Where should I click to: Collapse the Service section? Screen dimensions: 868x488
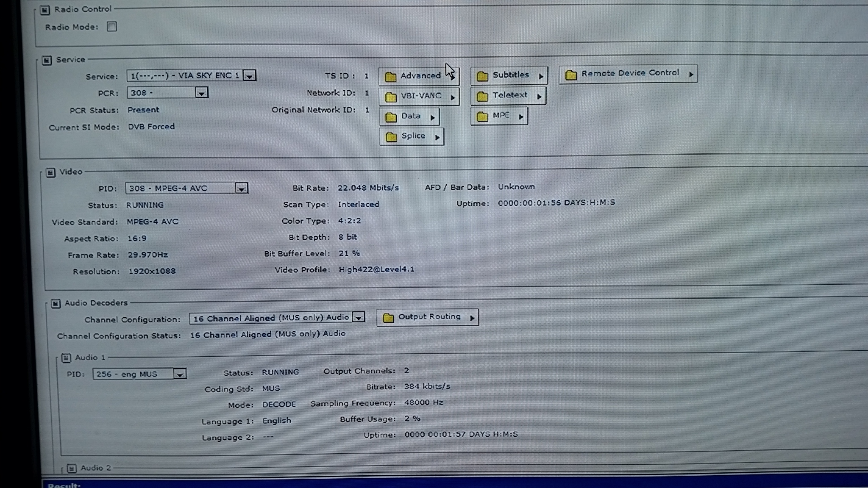[47, 61]
